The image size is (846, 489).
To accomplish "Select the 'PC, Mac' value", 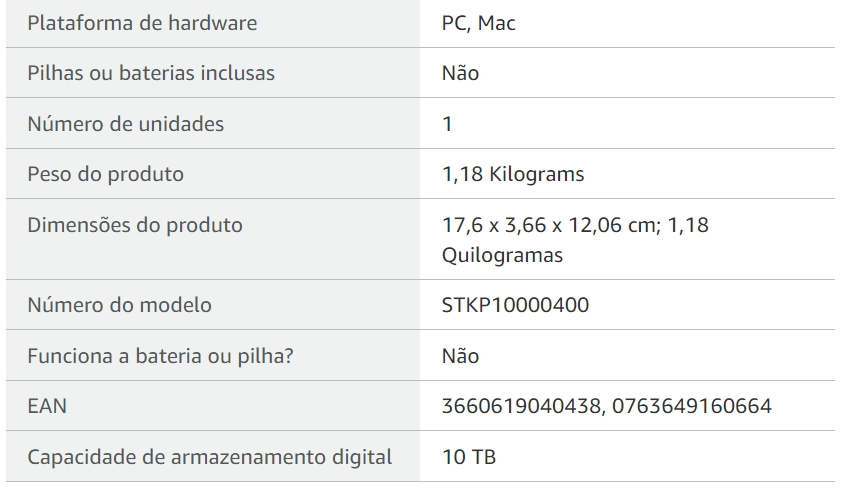I will [x=479, y=23].
